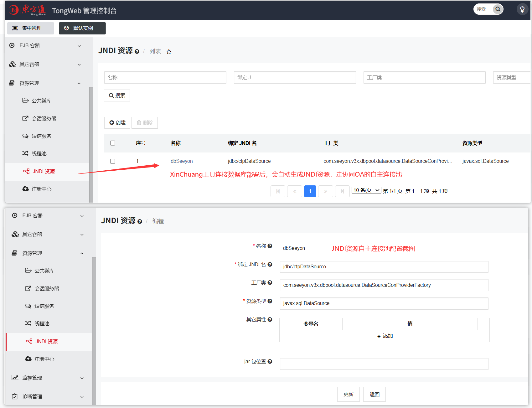Click help icon beside JNDI 资源 list title
Viewport: 532px width, 408px height.
click(137, 52)
